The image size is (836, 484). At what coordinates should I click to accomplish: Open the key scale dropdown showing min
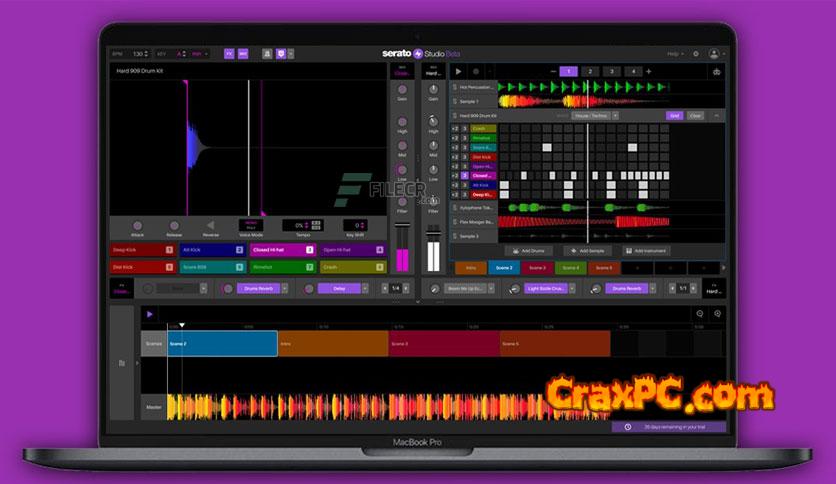tap(200, 53)
